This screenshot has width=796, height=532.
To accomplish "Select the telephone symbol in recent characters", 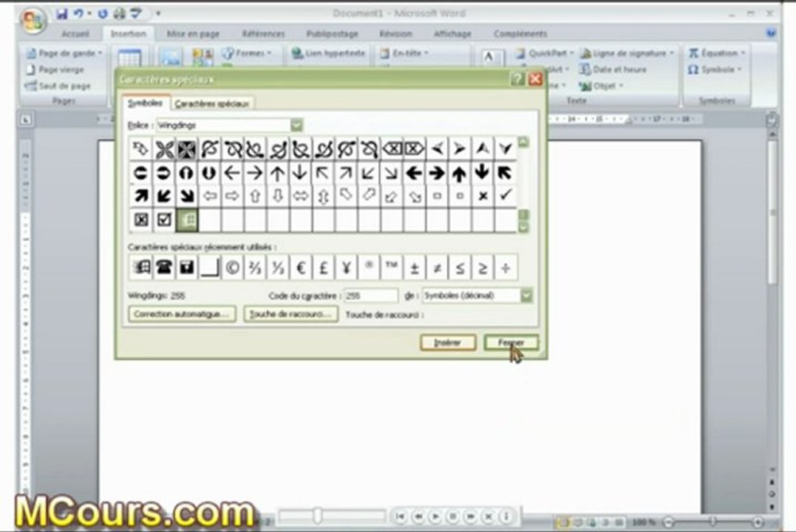I will click(163, 267).
